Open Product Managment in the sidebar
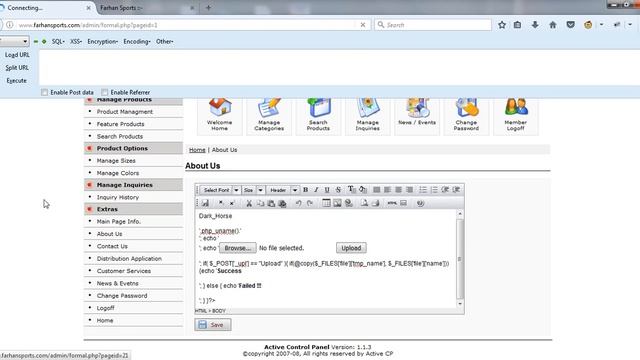The height and width of the screenshot is (360, 640). coord(124,111)
